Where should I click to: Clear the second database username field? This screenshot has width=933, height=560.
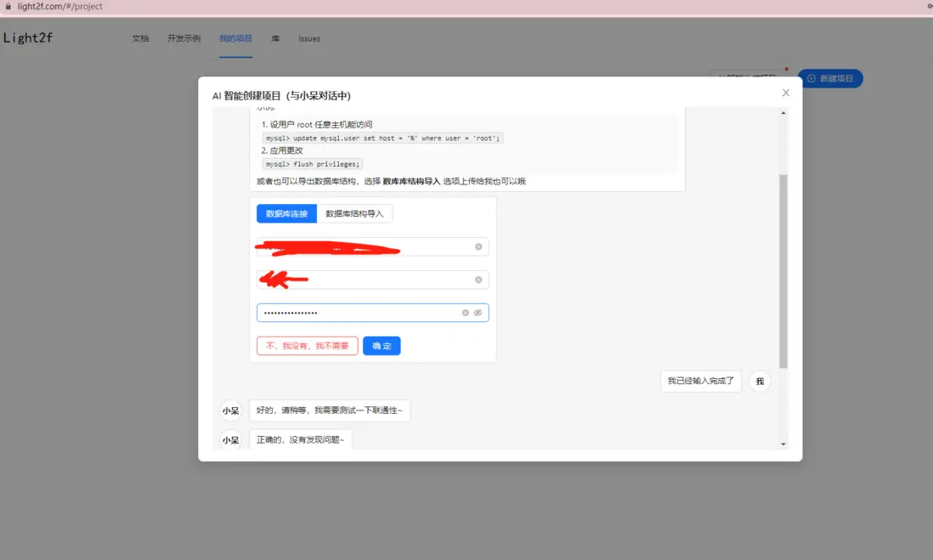click(x=478, y=280)
